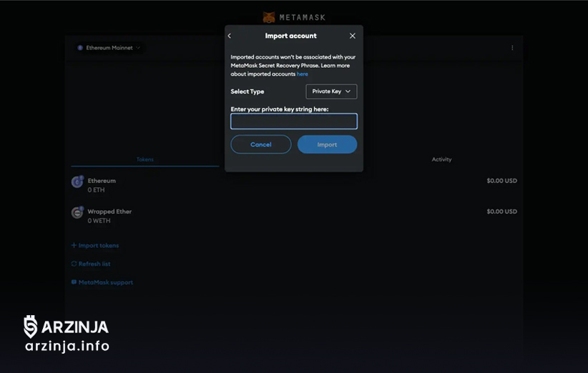Open the Private Key type dropdown
Viewport: 588px width, 373px height.
click(x=331, y=91)
